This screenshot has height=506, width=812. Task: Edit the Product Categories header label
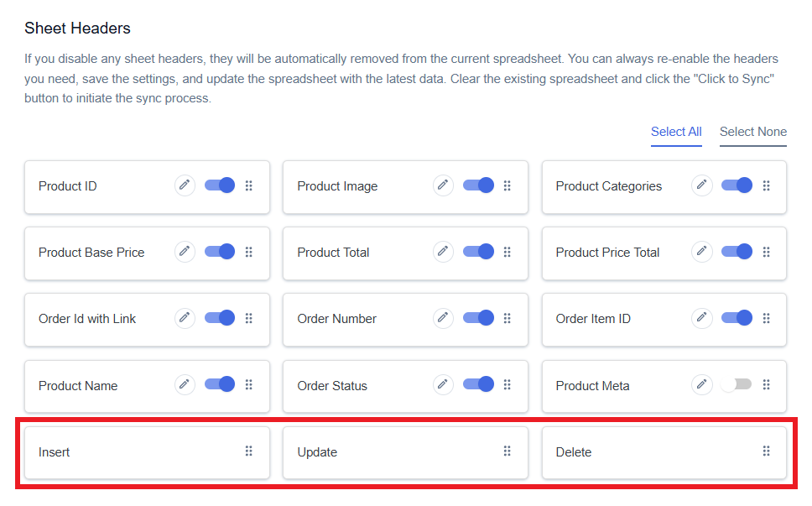702,185
